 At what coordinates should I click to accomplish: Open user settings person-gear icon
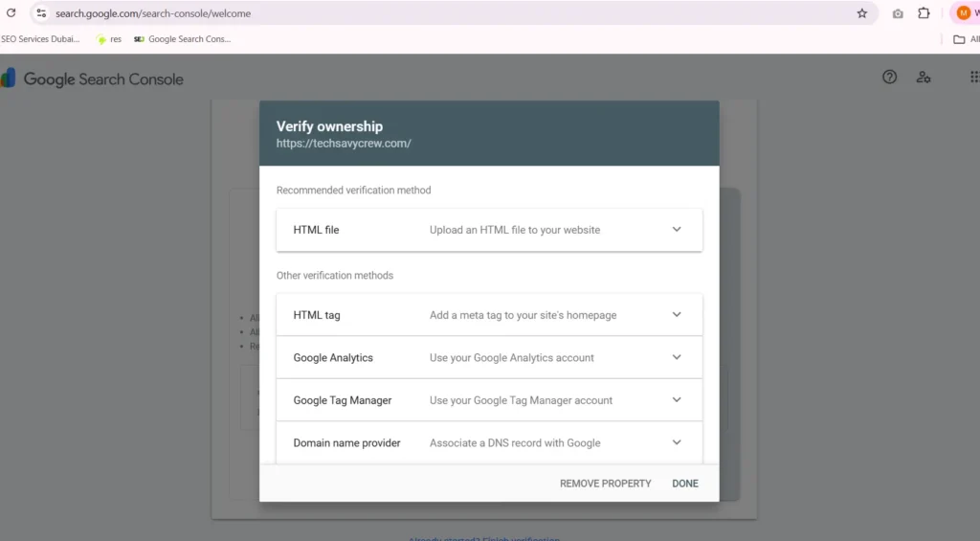coord(924,77)
